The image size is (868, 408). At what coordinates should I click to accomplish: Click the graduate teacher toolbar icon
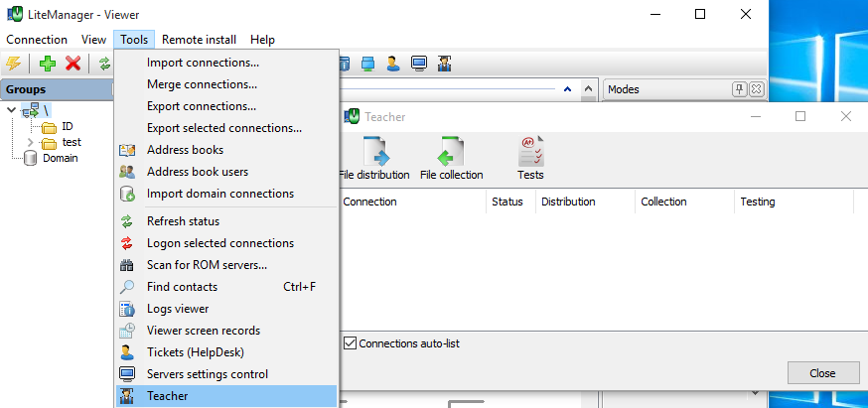[x=444, y=64]
